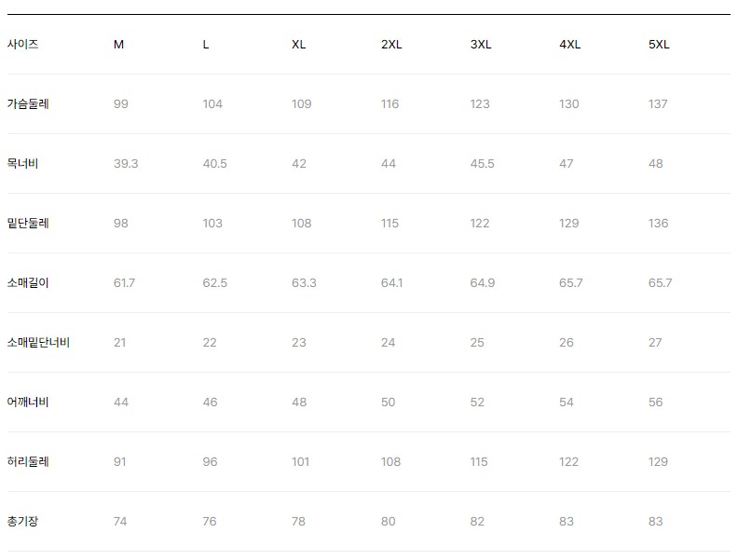
Task: Select the 5XL size column header
Action: click(x=659, y=45)
